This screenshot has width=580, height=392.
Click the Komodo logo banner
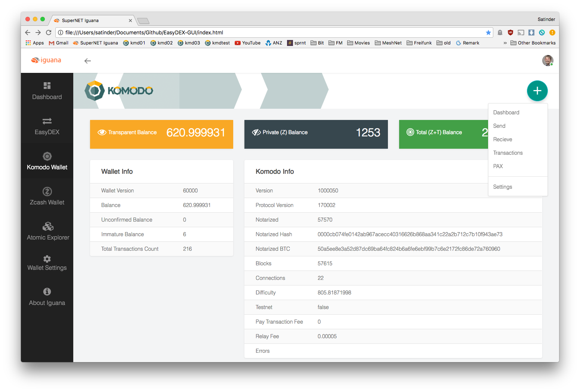pyautogui.click(x=119, y=90)
